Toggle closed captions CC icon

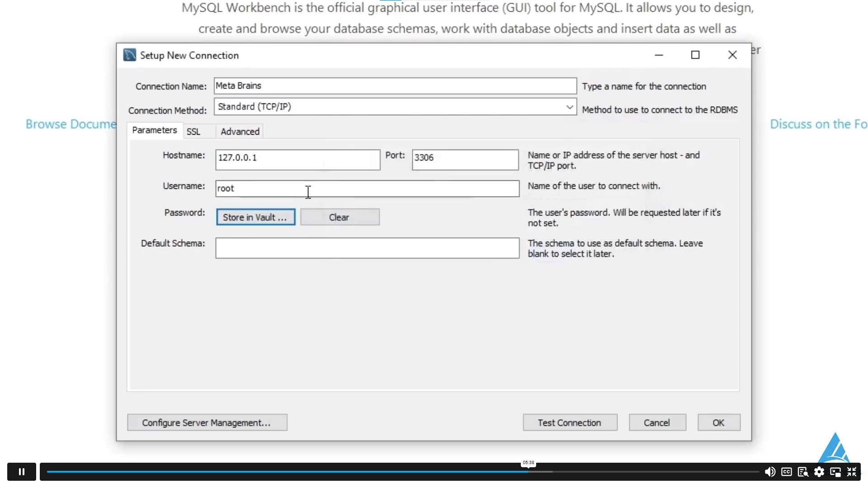(x=787, y=472)
